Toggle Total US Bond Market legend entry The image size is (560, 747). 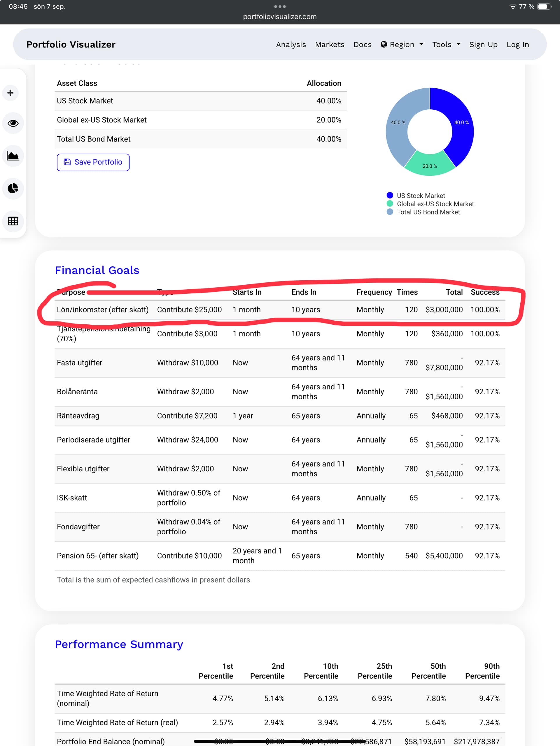tap(428, 212)
